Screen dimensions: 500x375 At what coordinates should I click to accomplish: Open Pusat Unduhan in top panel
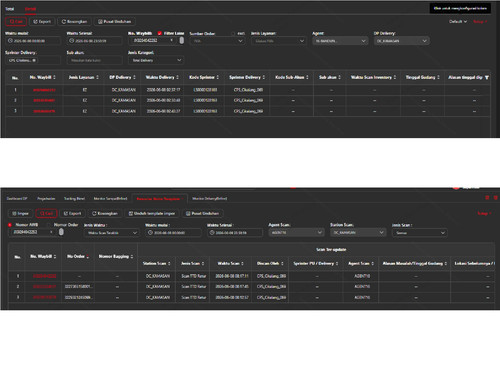click(x=114, y=22)
